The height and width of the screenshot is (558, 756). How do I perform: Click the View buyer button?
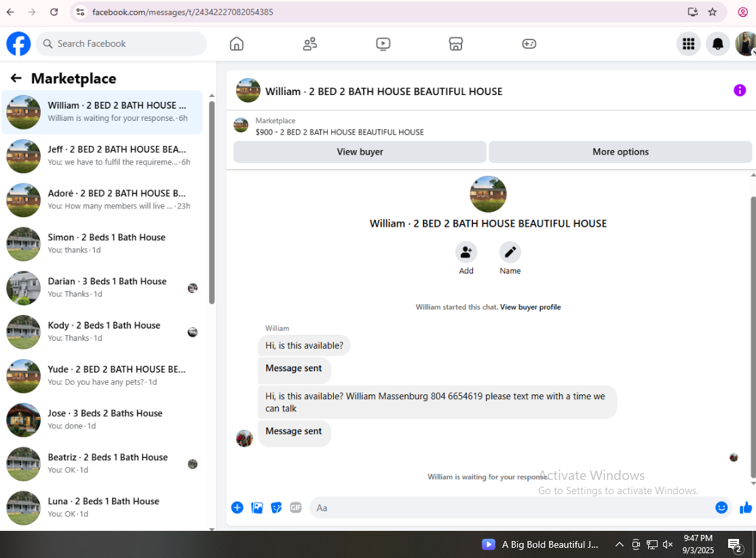360,152
